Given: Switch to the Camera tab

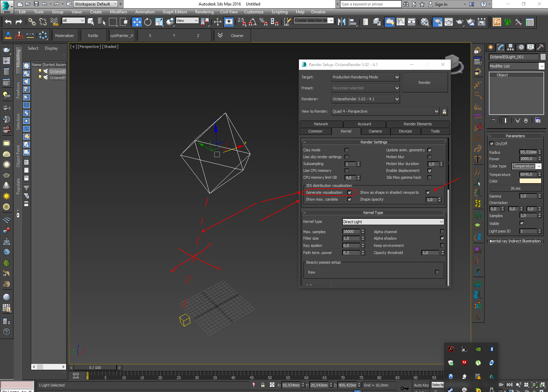Looking at the screenshot, I should (x=375, y=131).
